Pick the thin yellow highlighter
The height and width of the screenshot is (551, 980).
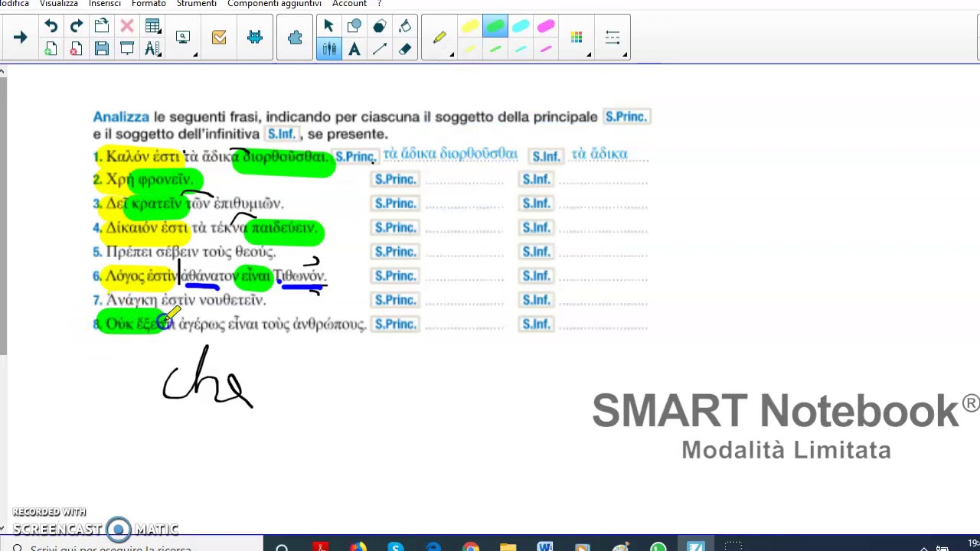point(470,50)
